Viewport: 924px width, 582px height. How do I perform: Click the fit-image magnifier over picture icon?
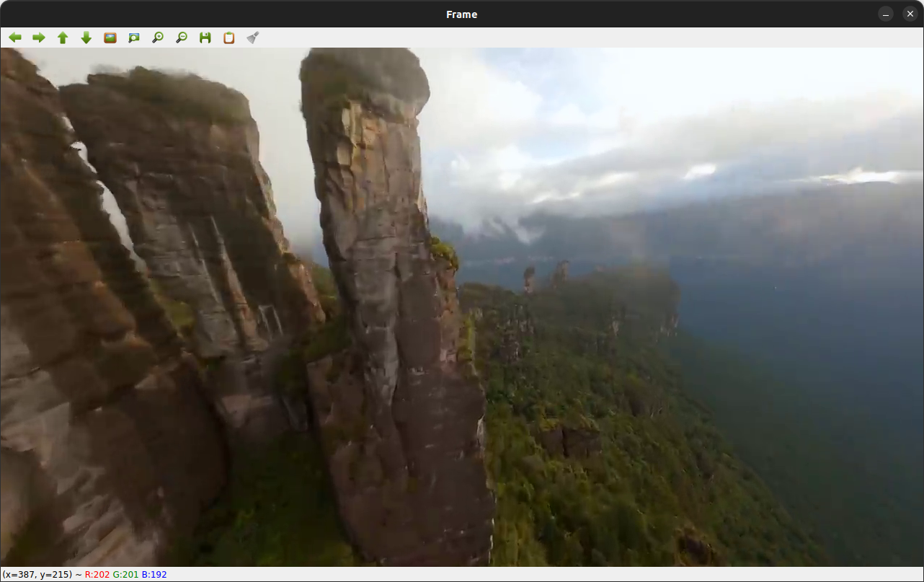tap(134, 38)
